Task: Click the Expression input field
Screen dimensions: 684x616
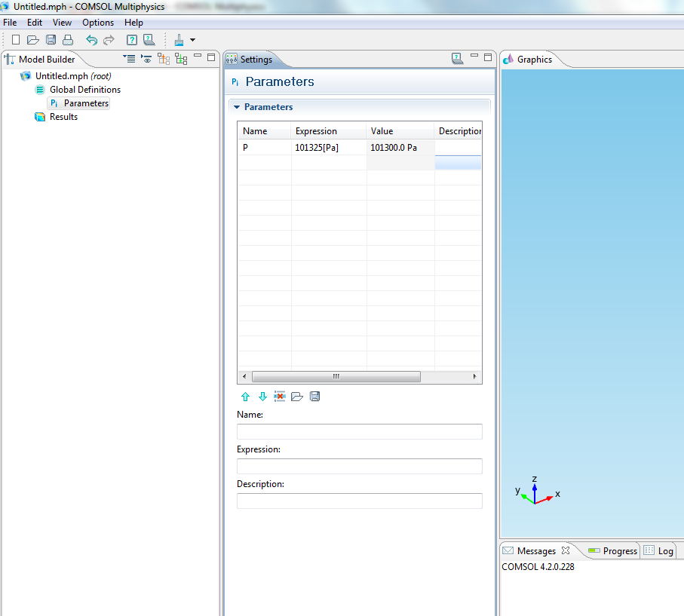Action: tap(359, 466)
